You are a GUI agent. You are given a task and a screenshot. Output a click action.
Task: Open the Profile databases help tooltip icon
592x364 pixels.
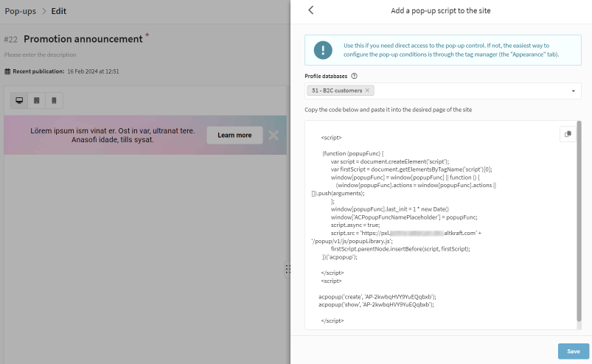pos(354,76)
